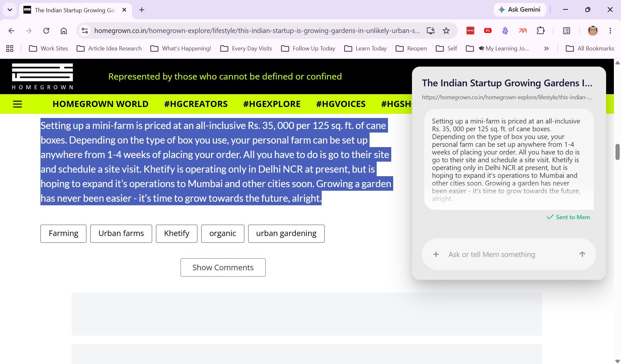Click the site tagline text
621x364 pixels.
point(225,76)
